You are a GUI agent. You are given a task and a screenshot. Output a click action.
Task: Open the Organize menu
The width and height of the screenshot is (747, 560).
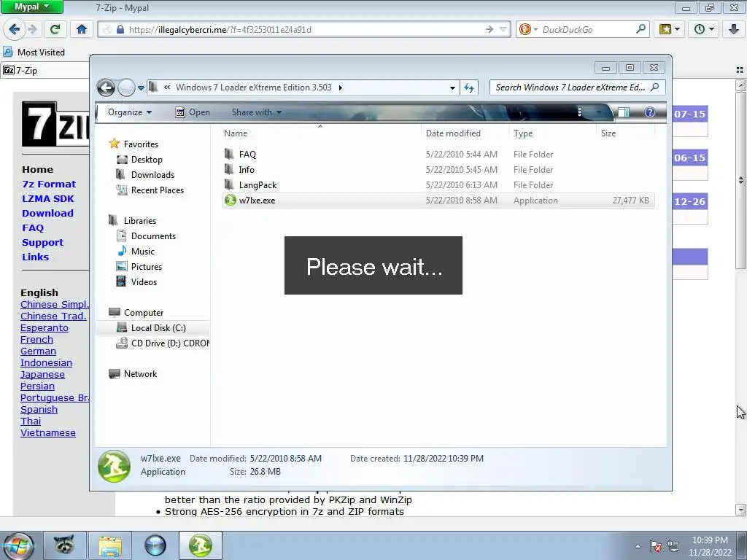(130, 112)
